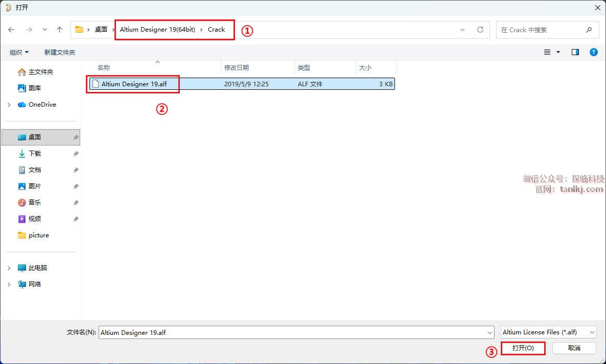This screenshot has width=606, height=364.
Task: Refresh the Crack folder
Action: (480, 30)
